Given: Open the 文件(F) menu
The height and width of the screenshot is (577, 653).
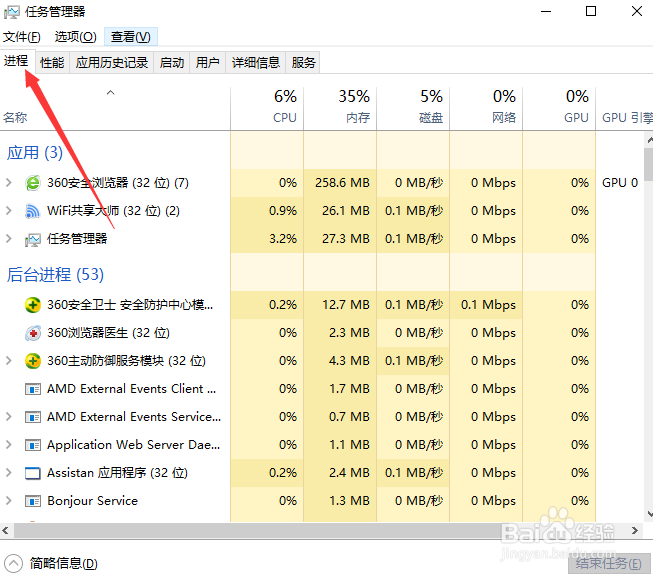Looking at the screenshot, I should pyautogui.click(x=22, y=37).
